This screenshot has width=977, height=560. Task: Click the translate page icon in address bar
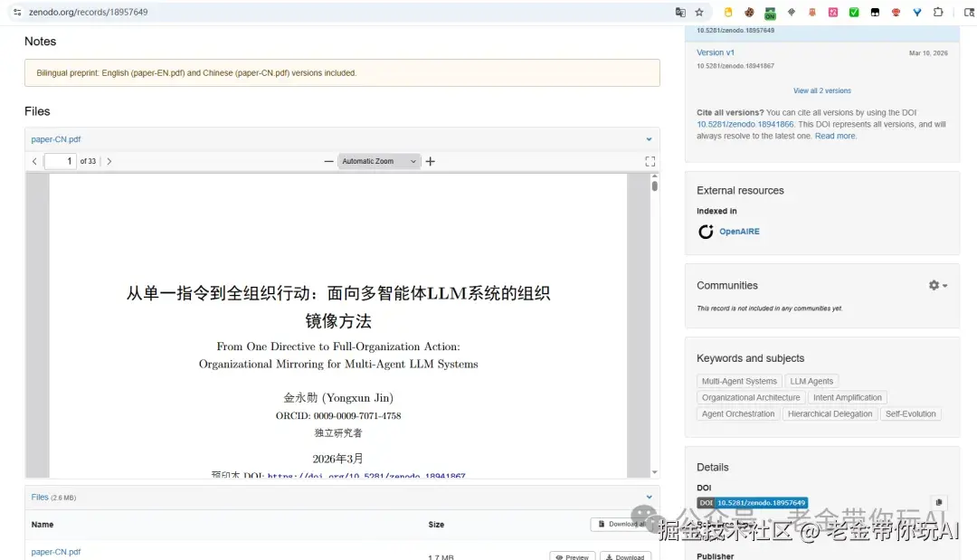pos(680,12)
